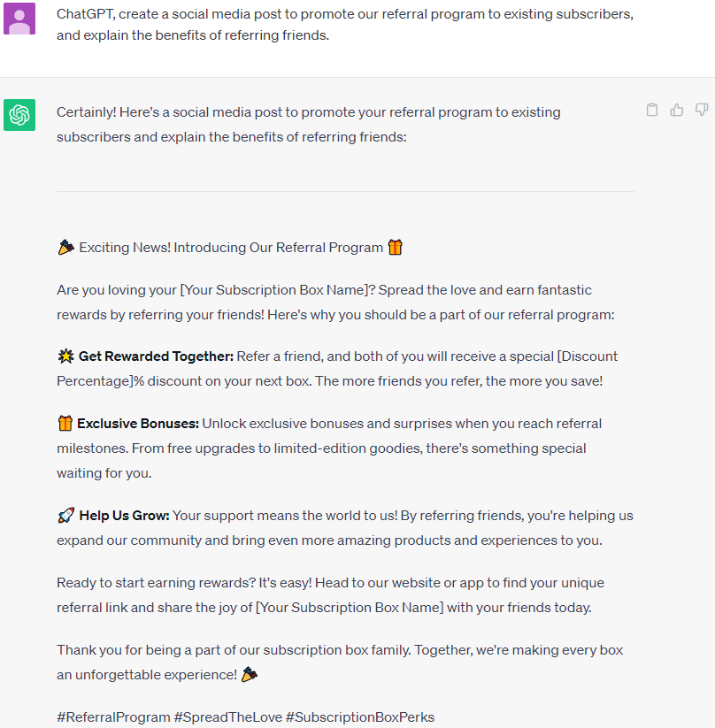This screenshot has width=715, height=728.
Task: Click the user's prompt message at the top
Action: pos(345,25)
